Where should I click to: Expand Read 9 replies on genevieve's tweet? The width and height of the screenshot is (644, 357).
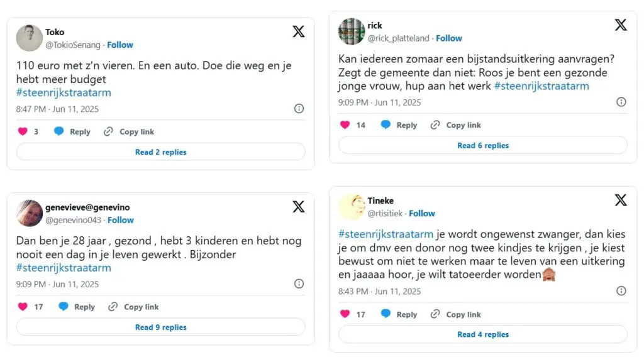(x=160, y=327)
